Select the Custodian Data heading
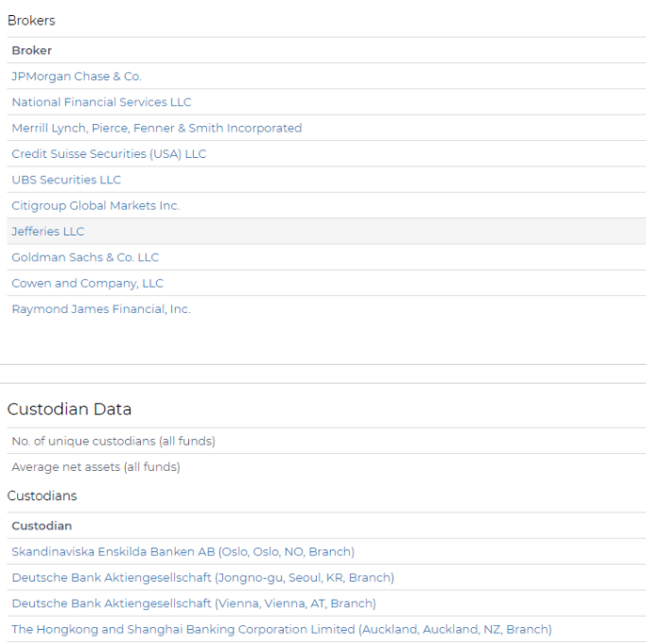Image resolution: width=646 pixels, height=644 pixels. pos(70,409)
